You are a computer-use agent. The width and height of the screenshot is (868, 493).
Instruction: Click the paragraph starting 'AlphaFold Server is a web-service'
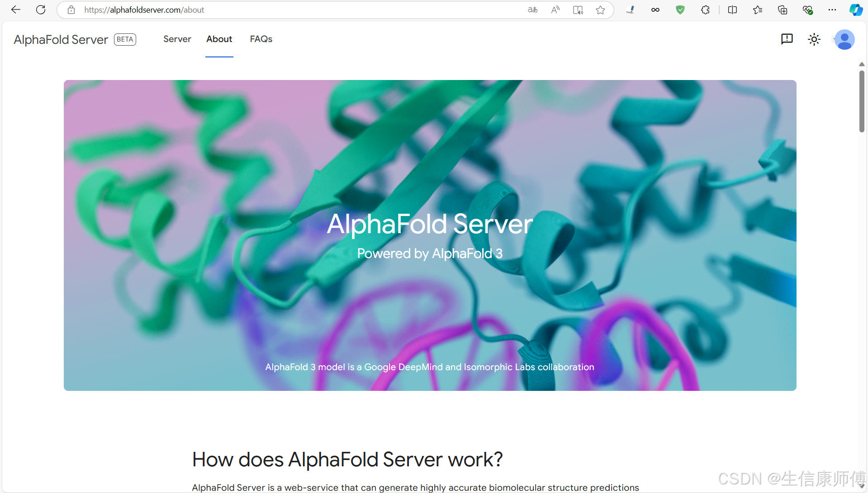(415, 488)
